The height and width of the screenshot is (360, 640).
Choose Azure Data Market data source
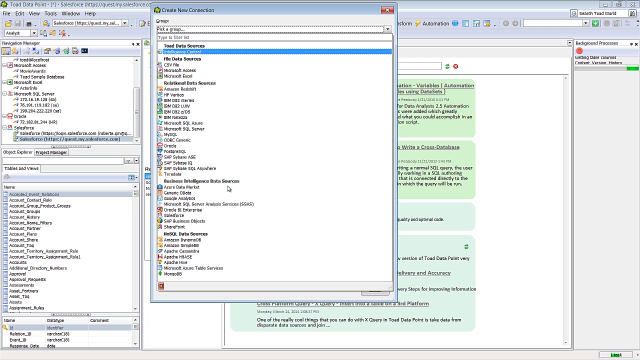(x=181, y=187)
